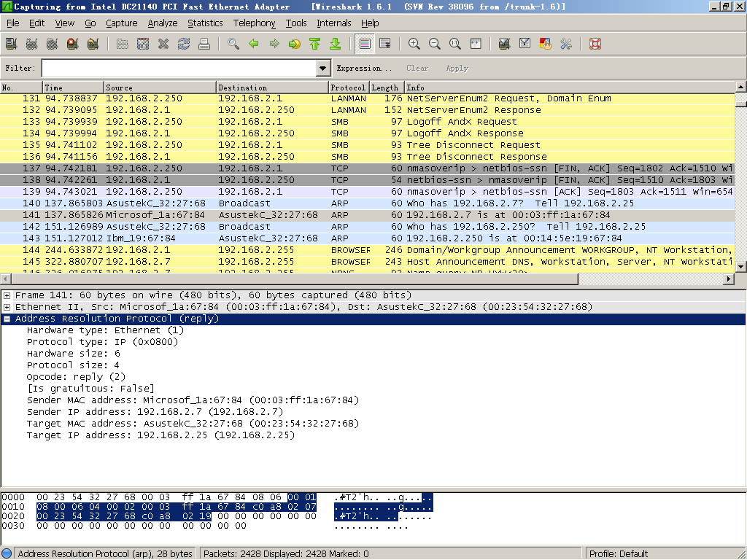
Task: Expand the Ethernet II tree node
Action: click(x=7, y=307)
